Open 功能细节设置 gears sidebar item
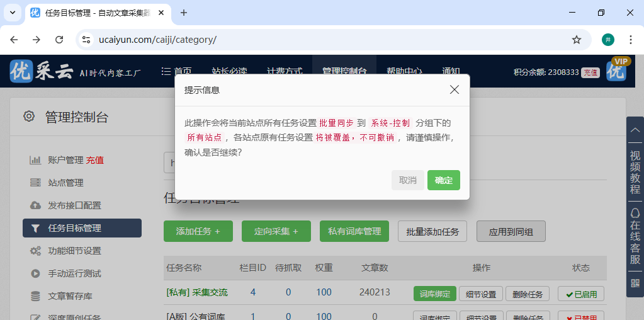 [74, 251]
